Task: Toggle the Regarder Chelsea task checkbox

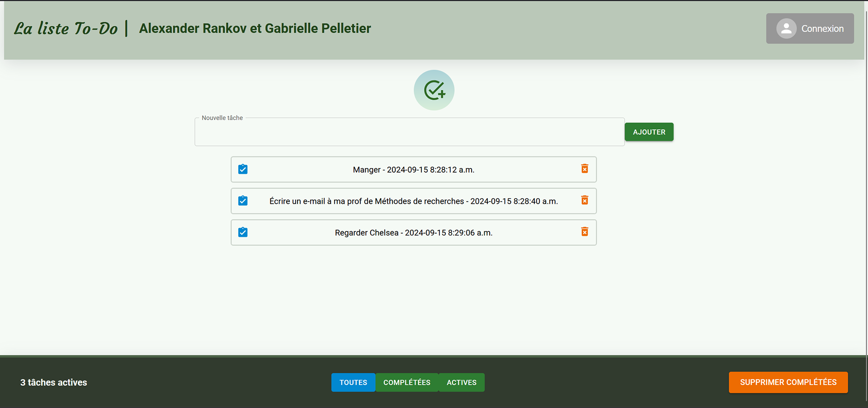Action: tap(243, 232)
